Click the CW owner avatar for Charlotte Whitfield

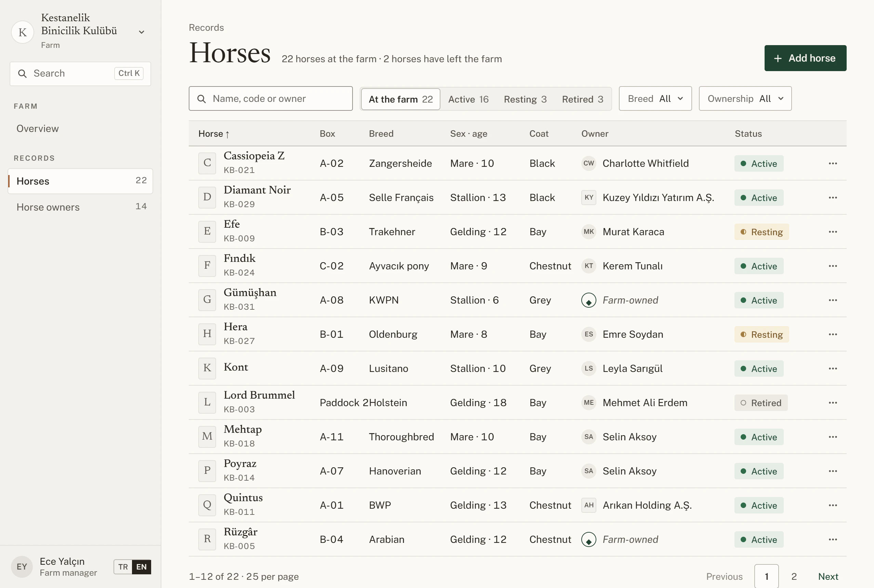click(588, 163)
